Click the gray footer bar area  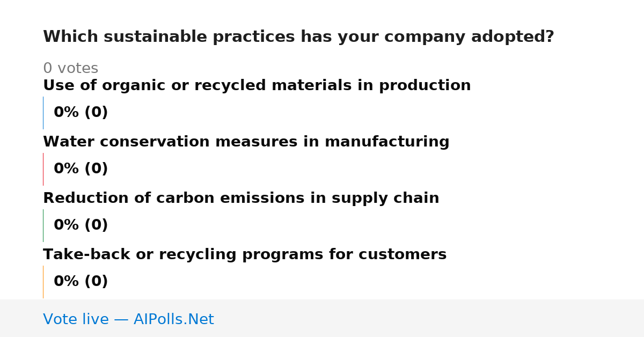click(x=322, y=318)
